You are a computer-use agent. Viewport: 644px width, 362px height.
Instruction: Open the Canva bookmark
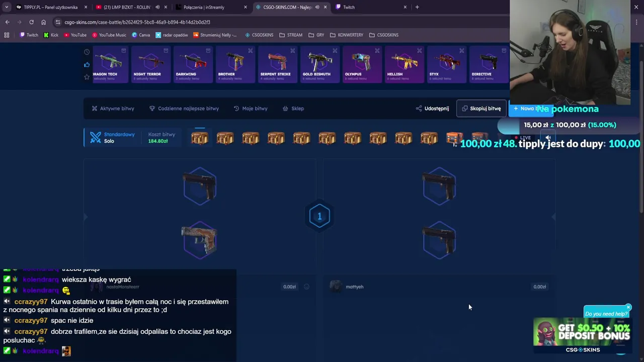pyautogui.click(x=141, y=35)
